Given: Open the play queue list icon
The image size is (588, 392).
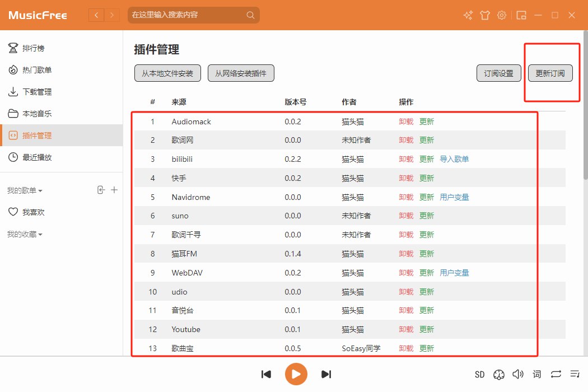Looking at the screenshot, I should coord(575,374).
